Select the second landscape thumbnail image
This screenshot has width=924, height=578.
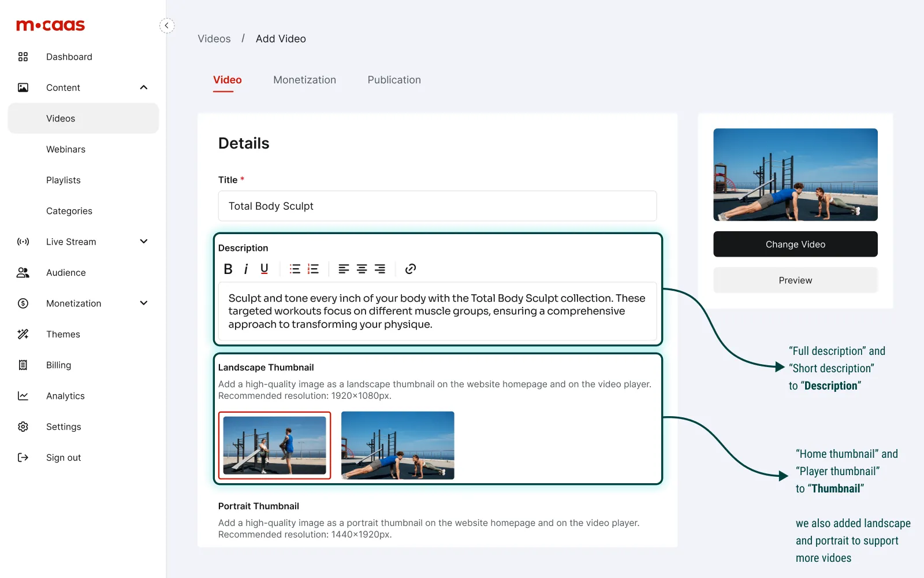(397, 445)
